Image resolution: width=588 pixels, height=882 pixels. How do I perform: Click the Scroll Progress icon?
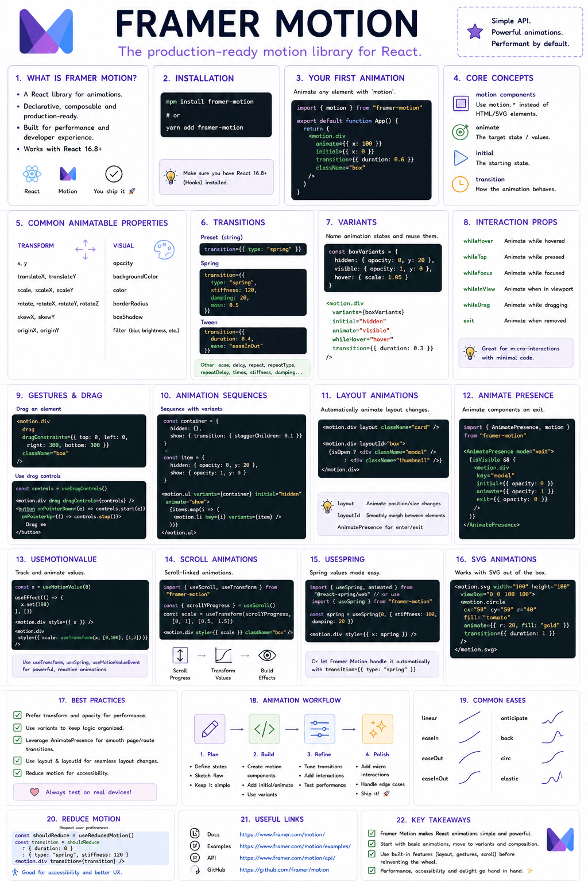click(180, 655)
